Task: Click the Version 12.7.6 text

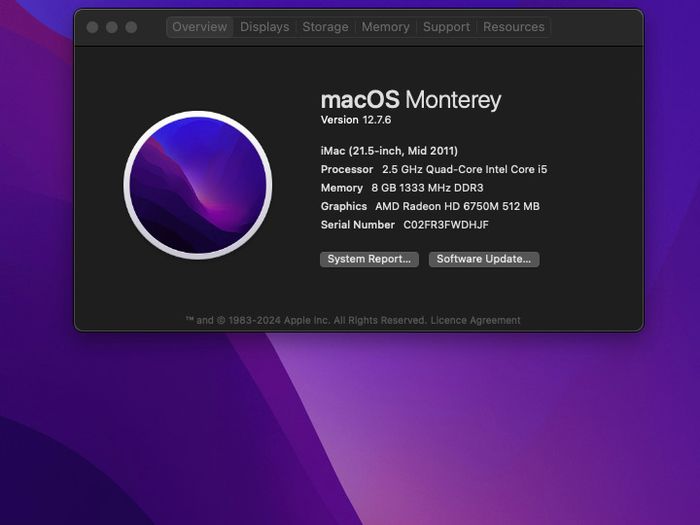Action: point(356,120)
